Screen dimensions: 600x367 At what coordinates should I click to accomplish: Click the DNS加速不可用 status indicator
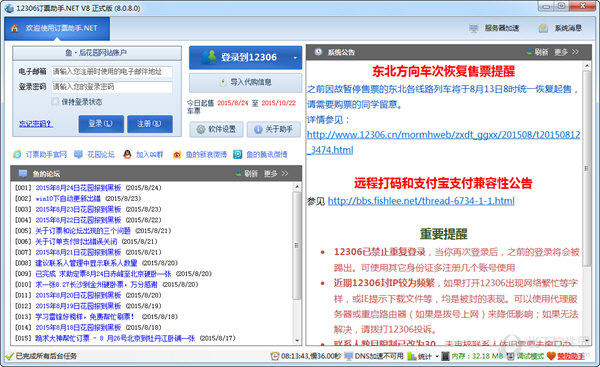tap(374, 356)
